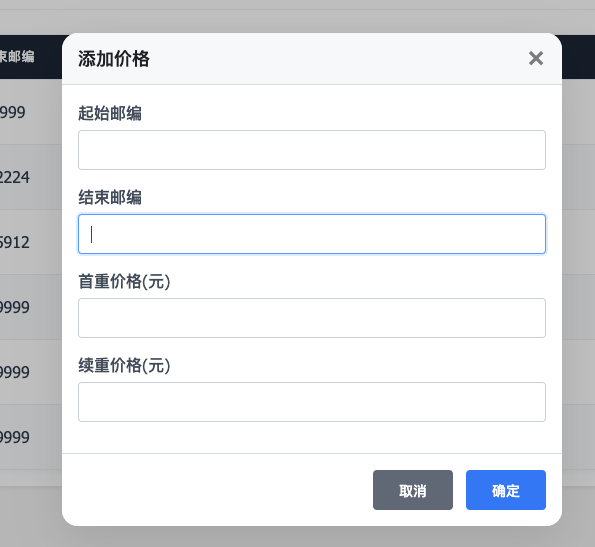Click the 添加价格 dialog title

114,59
